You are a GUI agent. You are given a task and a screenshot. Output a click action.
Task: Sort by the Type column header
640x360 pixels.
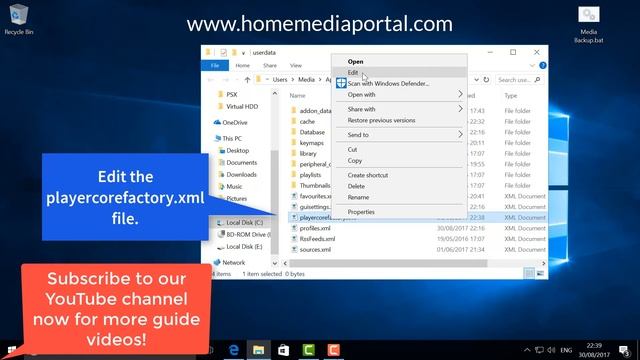click(x=511, y=96)
